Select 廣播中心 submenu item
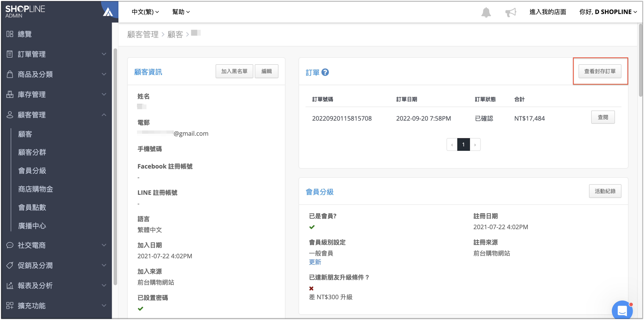Image resolution: width=644 pixels, height=320 pixels. (x=32, y=226)
